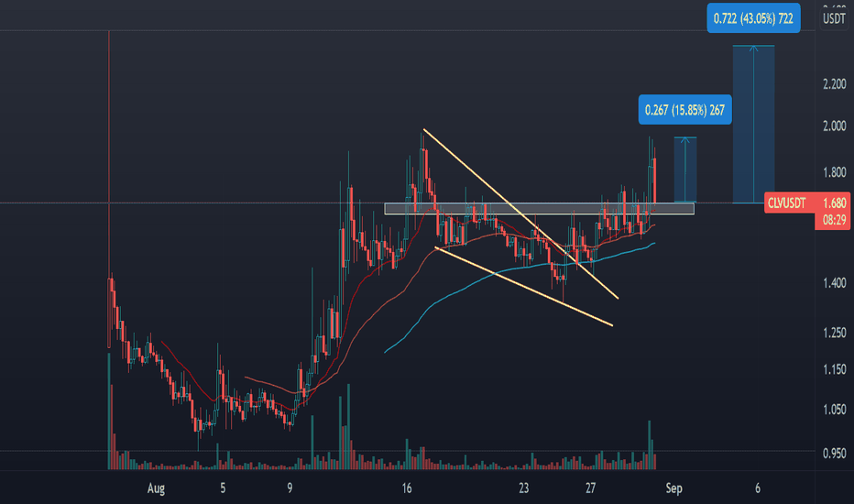Select the 0.267 (15.85%) measurement label
The width and height of the screenshot is (854, 504).
tap(684, 110)
